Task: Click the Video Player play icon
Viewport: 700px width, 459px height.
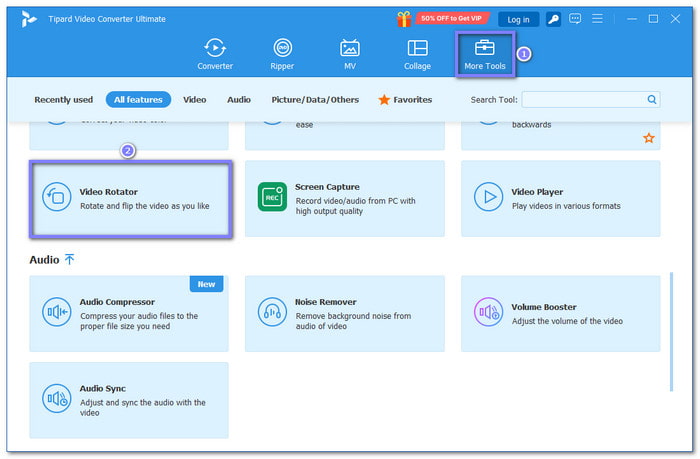Action: [488, 197]
